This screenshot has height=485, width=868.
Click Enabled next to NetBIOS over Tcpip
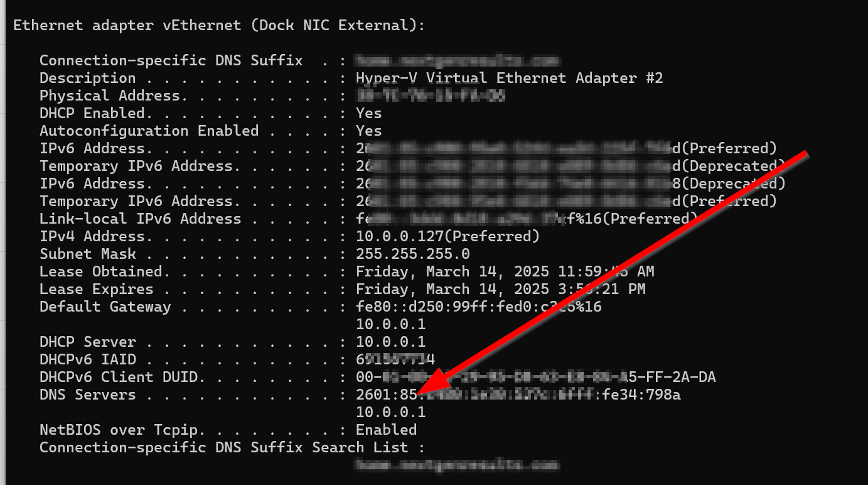pyautogui.click(x=386, y=430)
